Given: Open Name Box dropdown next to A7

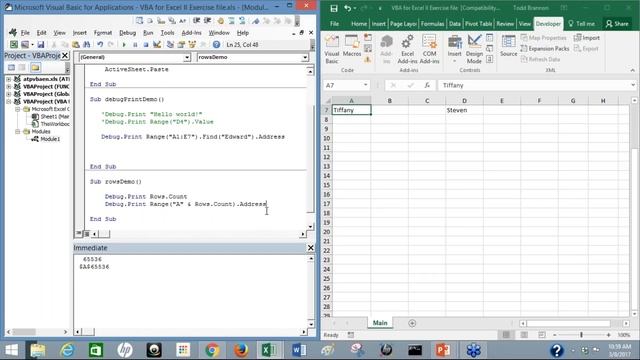Looking at the screenshot, I should pyautogui.click(x=365, y=85).
